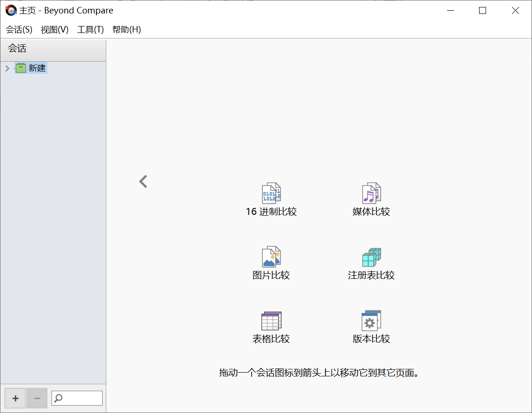Open the 16 进制比较 (Hex Compare) icon
This screenshot has width=532, height=413.
(271, 194)
